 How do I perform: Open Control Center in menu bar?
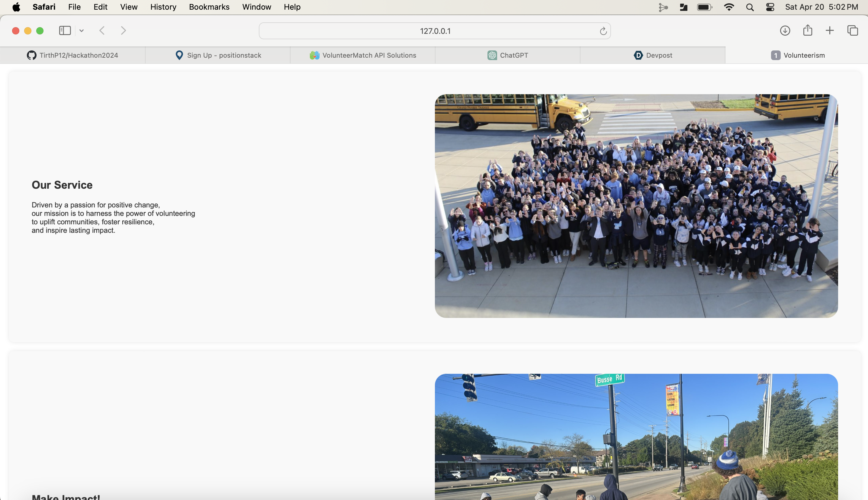[770, 7]
